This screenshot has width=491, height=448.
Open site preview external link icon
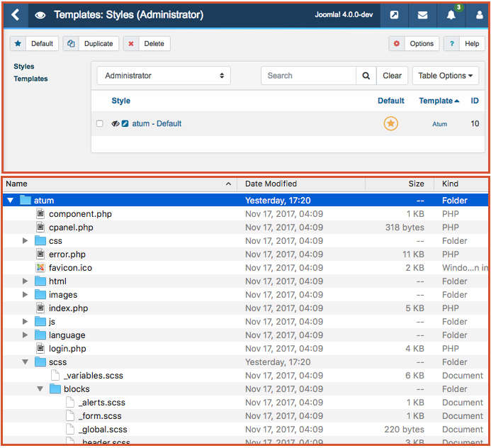coord(395,15)
